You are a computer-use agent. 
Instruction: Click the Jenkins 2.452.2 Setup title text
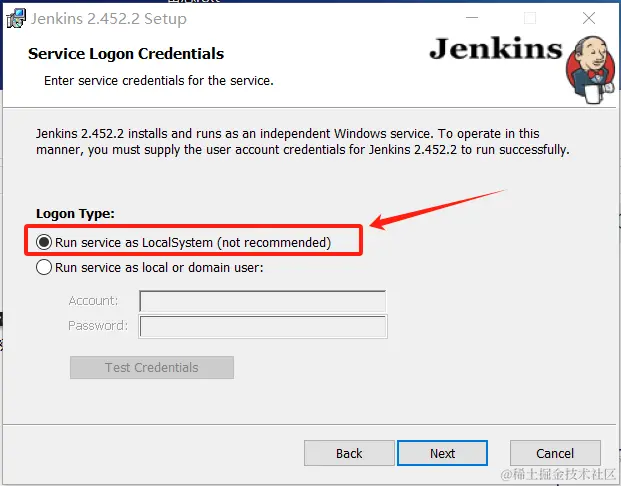pos(109,19)
